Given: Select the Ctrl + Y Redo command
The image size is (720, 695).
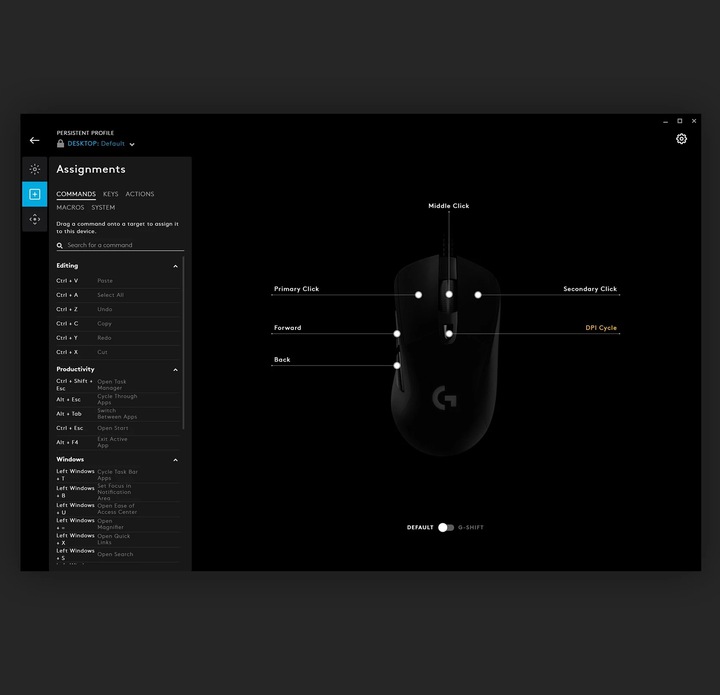Looking at the screenshot, I should 118,338.
